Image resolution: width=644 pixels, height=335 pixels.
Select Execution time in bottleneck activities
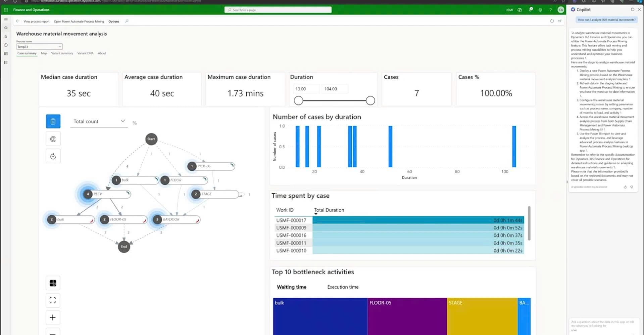[x=343, y=287]
